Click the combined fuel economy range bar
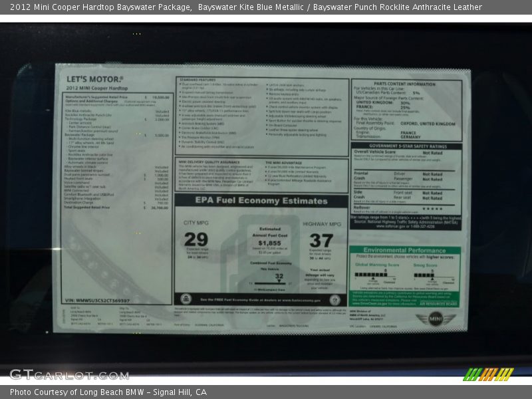The width and height of the screenshot is (532, 399). (271, 284)
